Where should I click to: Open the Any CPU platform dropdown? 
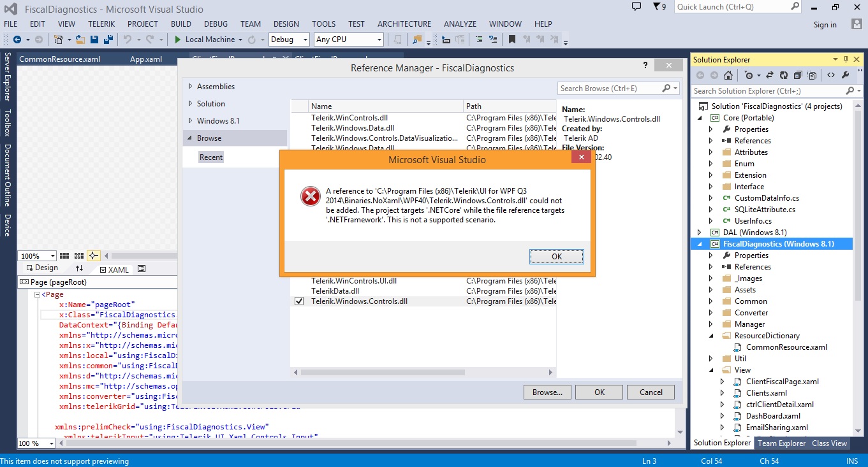[x=349, y=40]
